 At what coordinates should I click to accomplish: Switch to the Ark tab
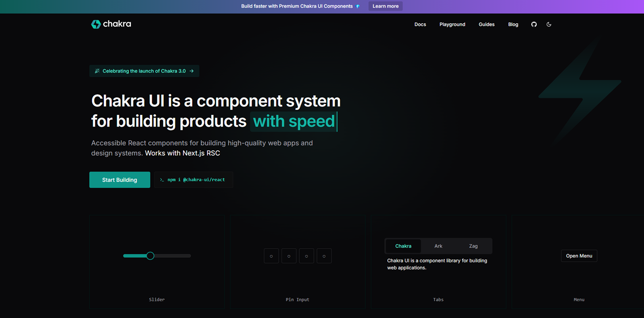[438, 246]
